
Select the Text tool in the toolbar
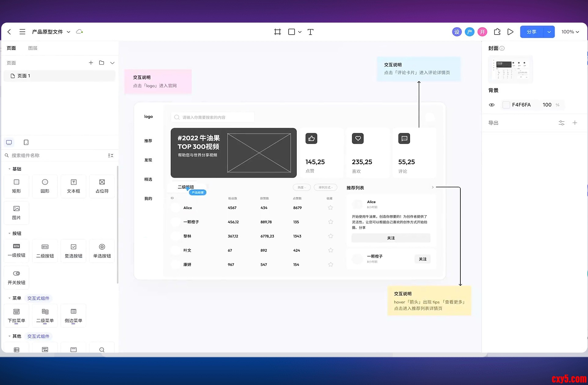(310, 32)
